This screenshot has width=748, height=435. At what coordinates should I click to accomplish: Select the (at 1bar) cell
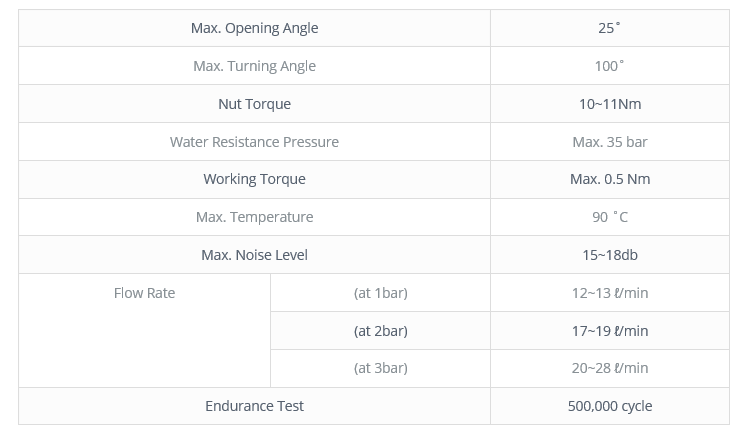pyautogui.click(x=381, y=293)
